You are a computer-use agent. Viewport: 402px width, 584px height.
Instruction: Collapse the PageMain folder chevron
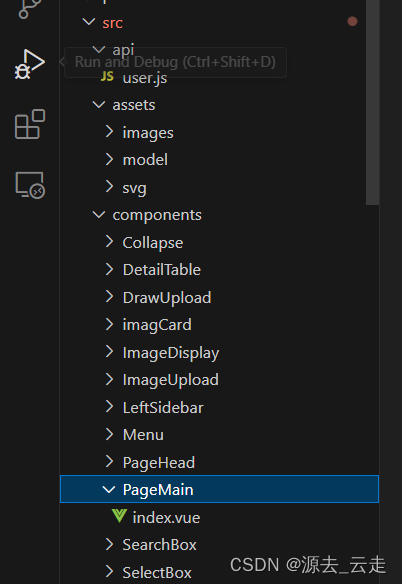point(109,489)
